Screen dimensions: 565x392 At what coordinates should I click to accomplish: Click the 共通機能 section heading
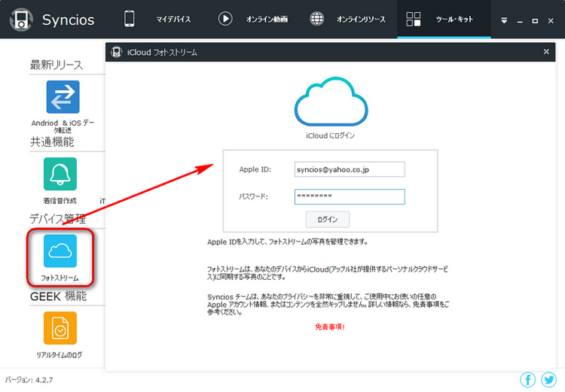(x=52, y=141)
